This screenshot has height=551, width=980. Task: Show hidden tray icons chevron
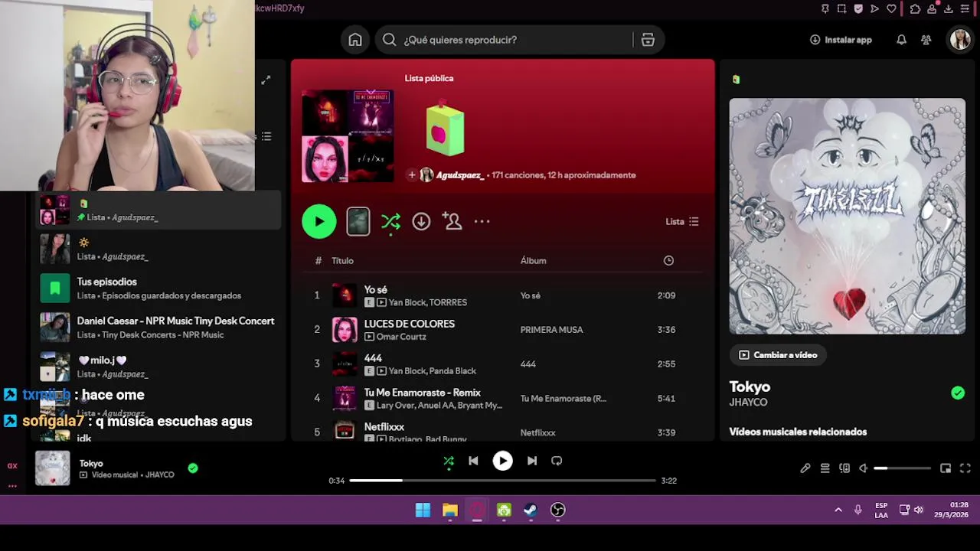(x=838, y=510)
